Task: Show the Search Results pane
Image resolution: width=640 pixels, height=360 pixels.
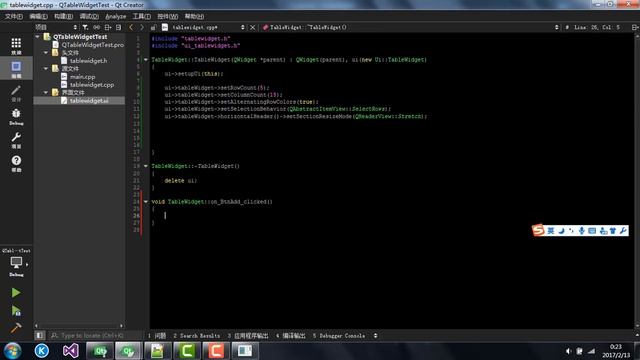Action: 196,336
